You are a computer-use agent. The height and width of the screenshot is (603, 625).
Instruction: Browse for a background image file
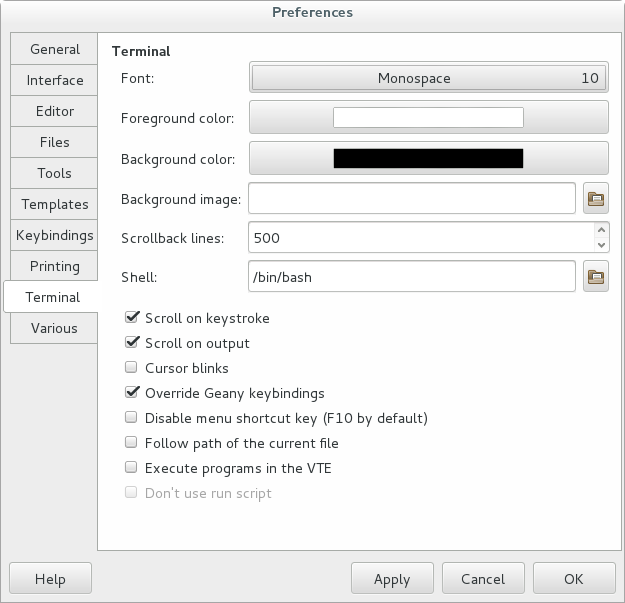coord(596,199)
